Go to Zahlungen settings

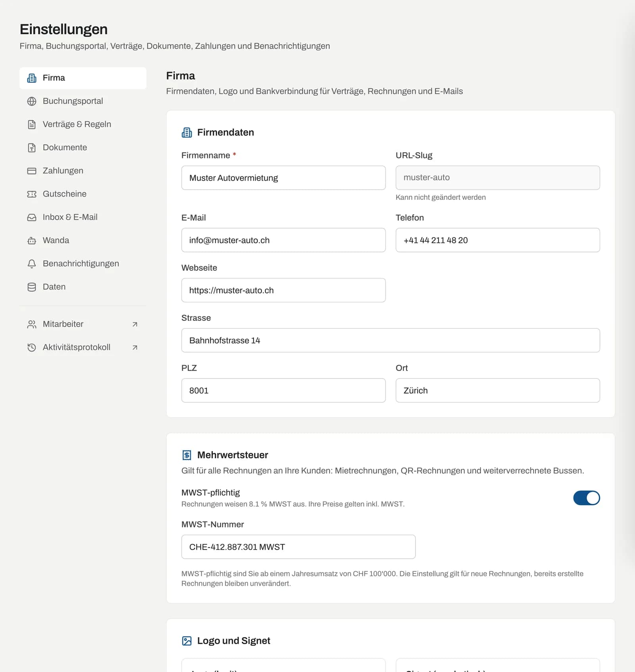pyautogui.click(x=83, y=171)
